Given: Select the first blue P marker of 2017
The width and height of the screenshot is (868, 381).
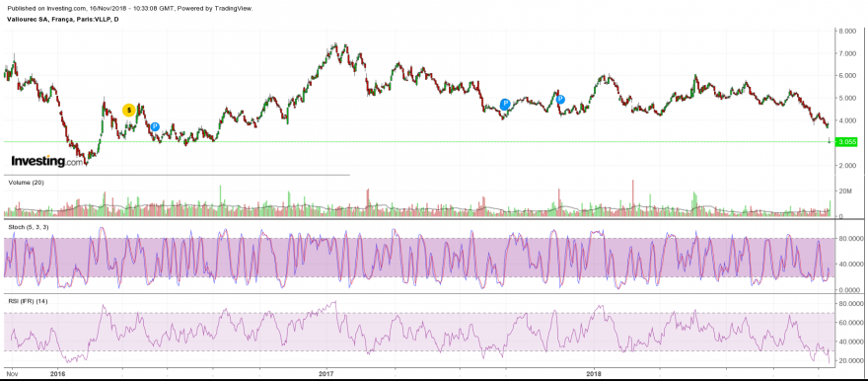Looking at the screenshot, I should coord(505,104).
